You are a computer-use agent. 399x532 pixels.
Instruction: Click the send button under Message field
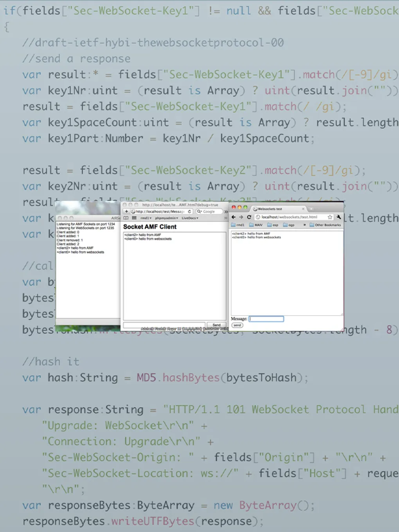point(237,325)
